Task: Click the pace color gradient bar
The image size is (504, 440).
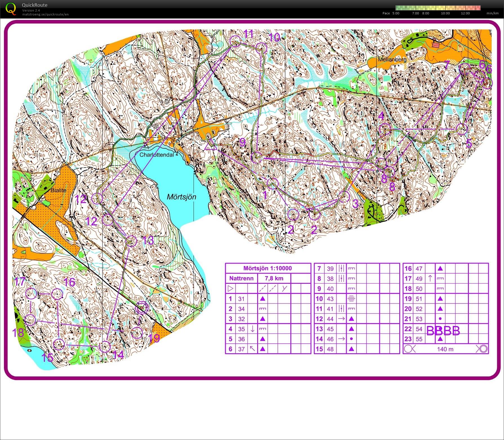Action: coord(438,8)
